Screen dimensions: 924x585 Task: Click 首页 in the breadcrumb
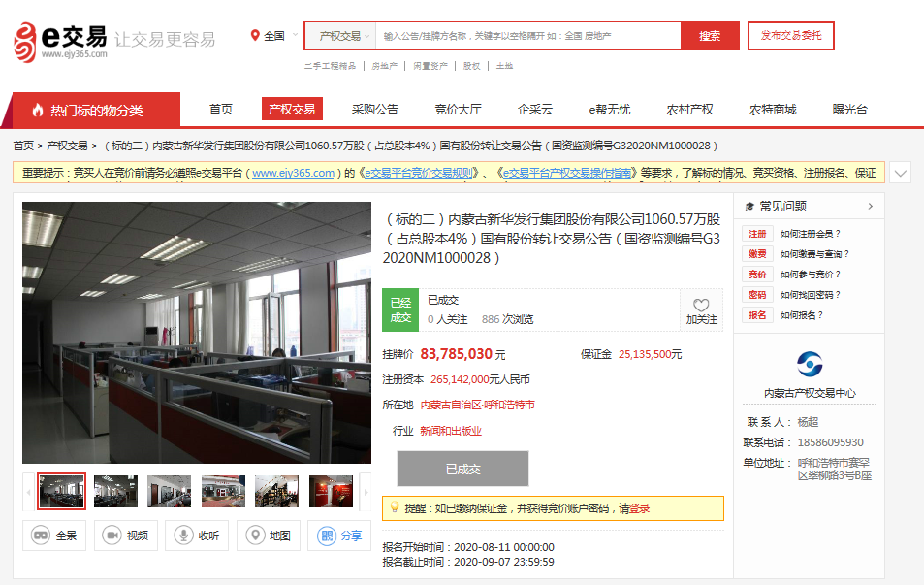tap(23, 146)
